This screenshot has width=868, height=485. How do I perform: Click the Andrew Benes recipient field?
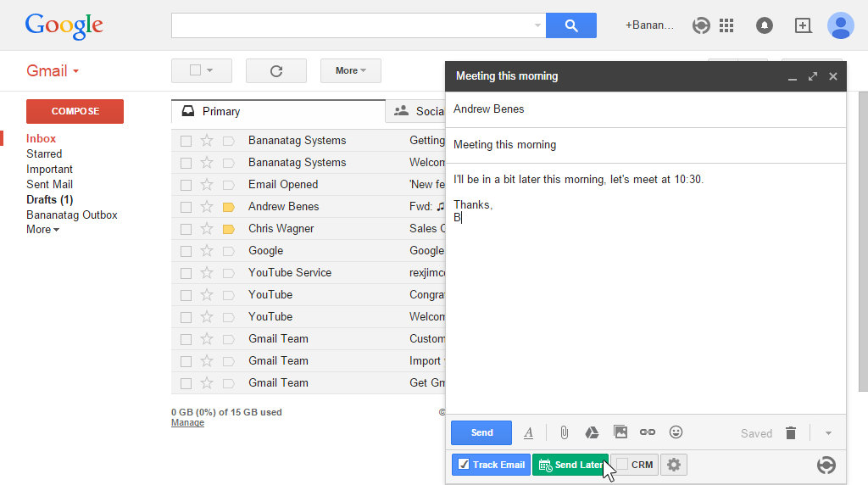pyautogui.click(x=645, y=109)
